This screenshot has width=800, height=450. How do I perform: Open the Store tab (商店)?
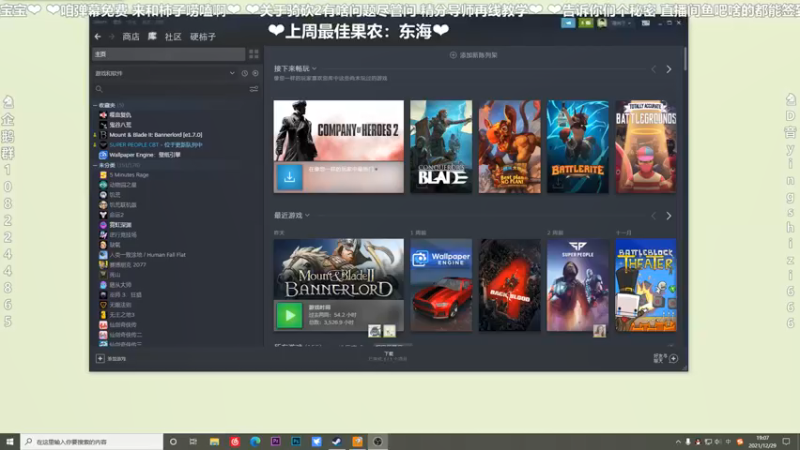click(131, 37)
